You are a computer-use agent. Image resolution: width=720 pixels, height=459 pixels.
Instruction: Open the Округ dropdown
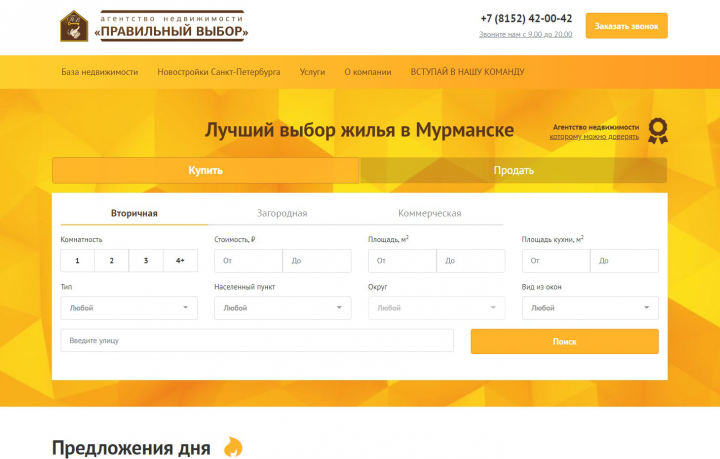point(437,308)
